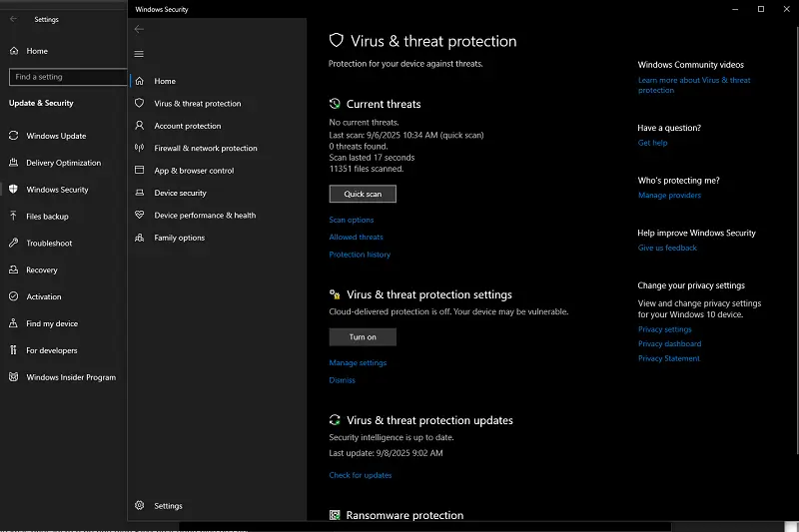The height and width of the screenshot is (532, 799).
Task: Click the Settings gear icon in Windows Security
Action: tap(139, 505)
